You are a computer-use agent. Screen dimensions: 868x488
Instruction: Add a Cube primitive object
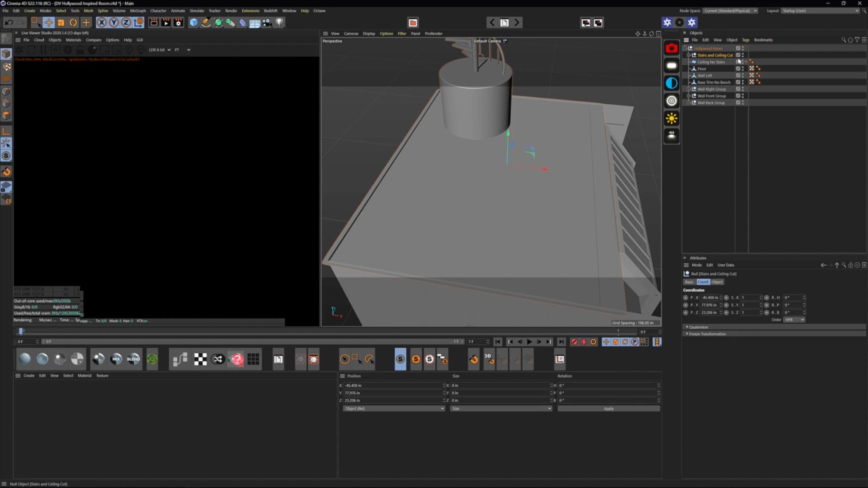(194, 22)
